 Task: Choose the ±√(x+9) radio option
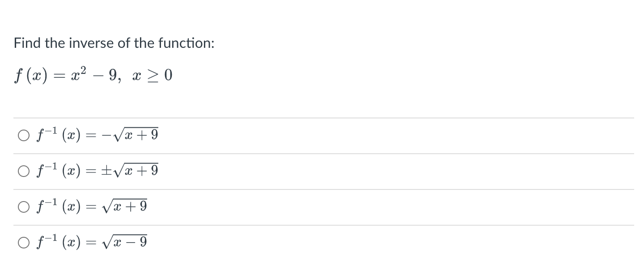(24, 171)
